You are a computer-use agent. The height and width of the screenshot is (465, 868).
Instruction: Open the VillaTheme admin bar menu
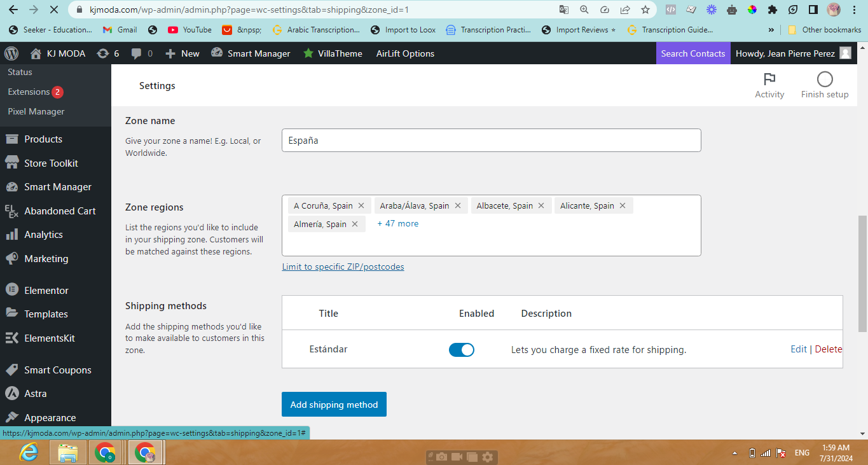click(x=333, y=53)
